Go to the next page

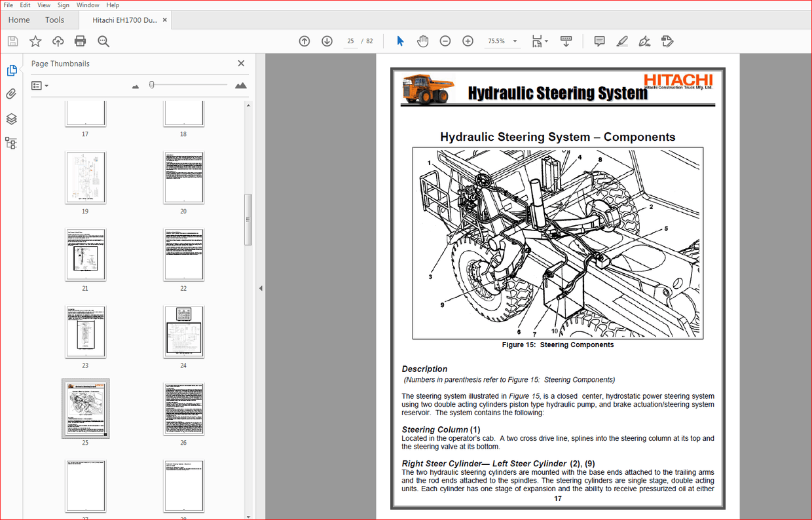pos(326,41)
